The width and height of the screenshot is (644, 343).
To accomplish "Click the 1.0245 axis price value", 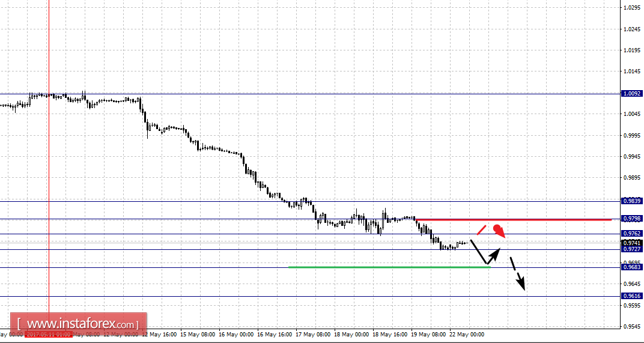I will [633, 29].
